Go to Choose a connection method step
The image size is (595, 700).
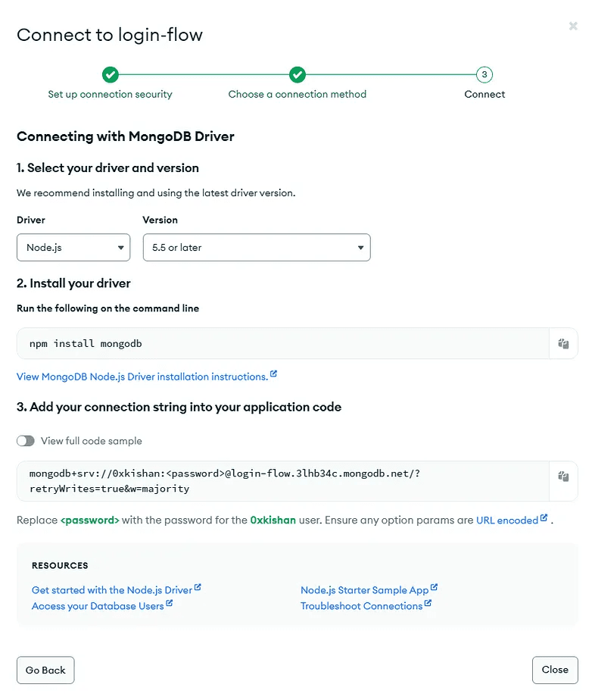pyautogui.click(x=297, y=94)
